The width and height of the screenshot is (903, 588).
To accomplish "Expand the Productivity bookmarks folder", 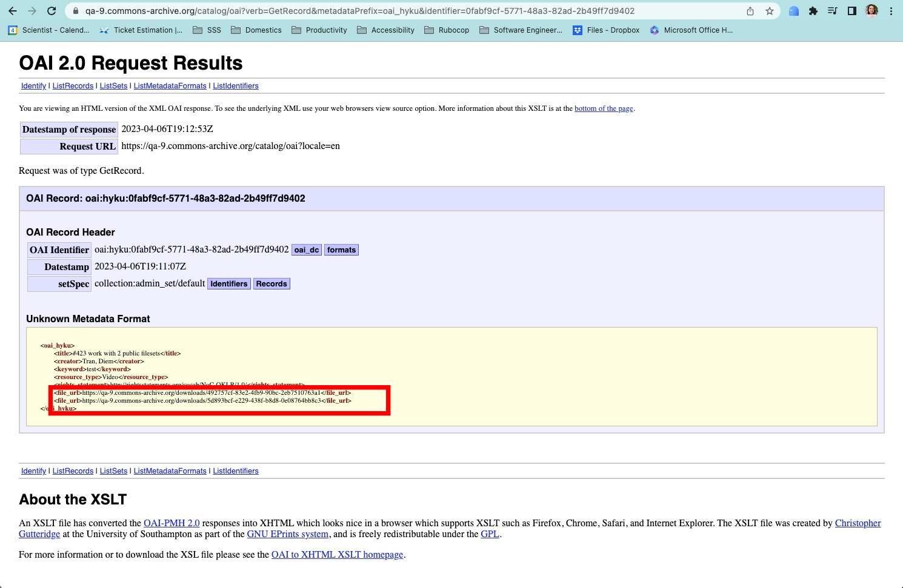I will [319, 30].
